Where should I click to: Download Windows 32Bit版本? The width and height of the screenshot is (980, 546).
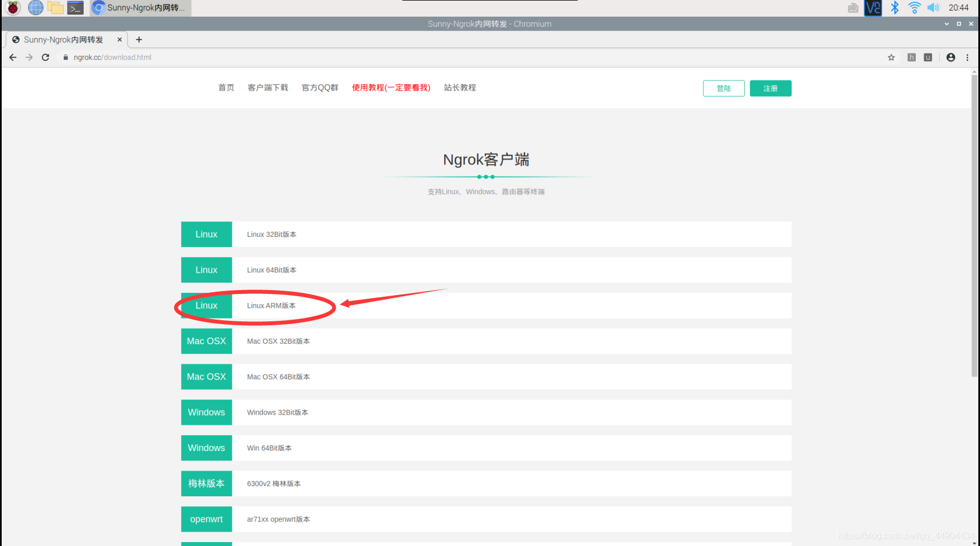[278, 412]
